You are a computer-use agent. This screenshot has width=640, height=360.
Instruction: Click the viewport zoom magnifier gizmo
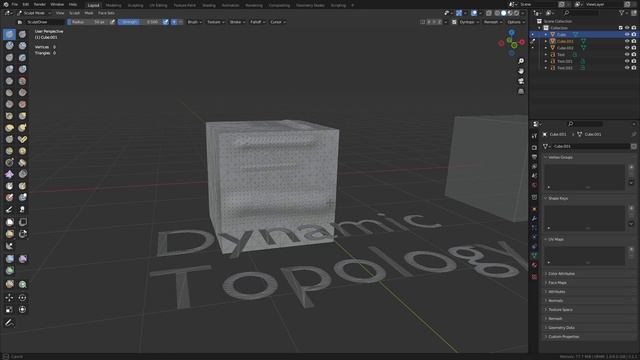pyautogui.click(x=521, y=61)
